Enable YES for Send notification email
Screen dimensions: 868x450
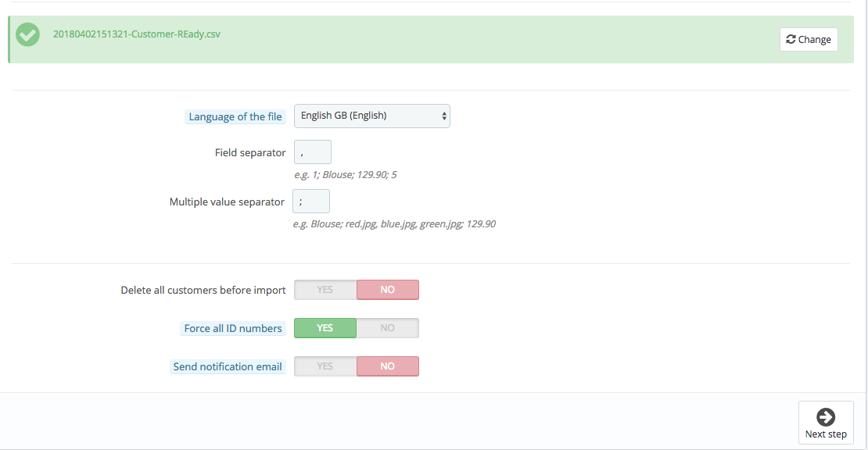coord(325,366)
